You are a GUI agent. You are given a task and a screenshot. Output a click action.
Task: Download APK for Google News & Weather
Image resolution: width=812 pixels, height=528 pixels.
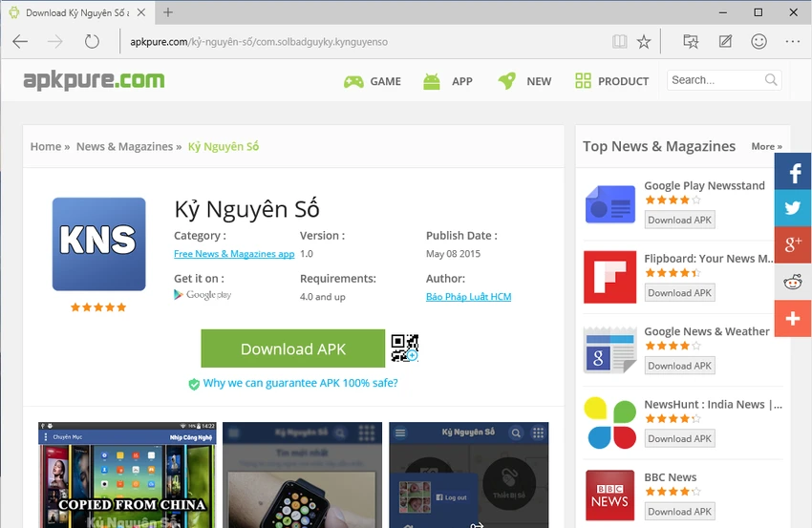[680, 366]
